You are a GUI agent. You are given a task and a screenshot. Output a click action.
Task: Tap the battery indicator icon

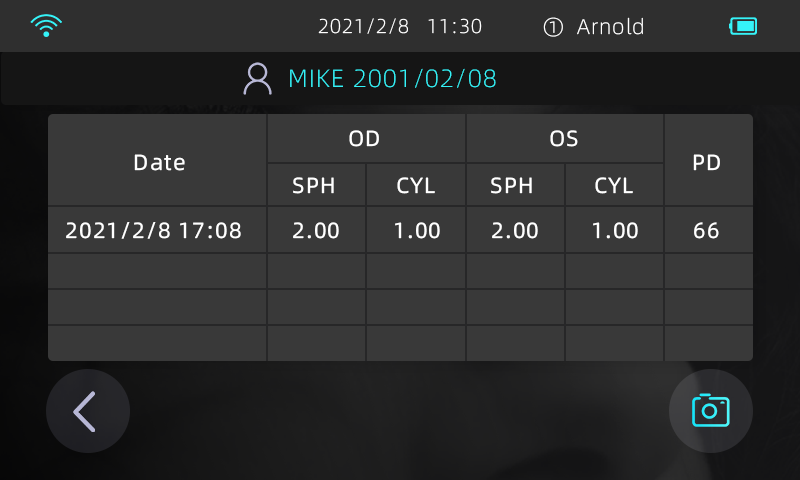743,27
